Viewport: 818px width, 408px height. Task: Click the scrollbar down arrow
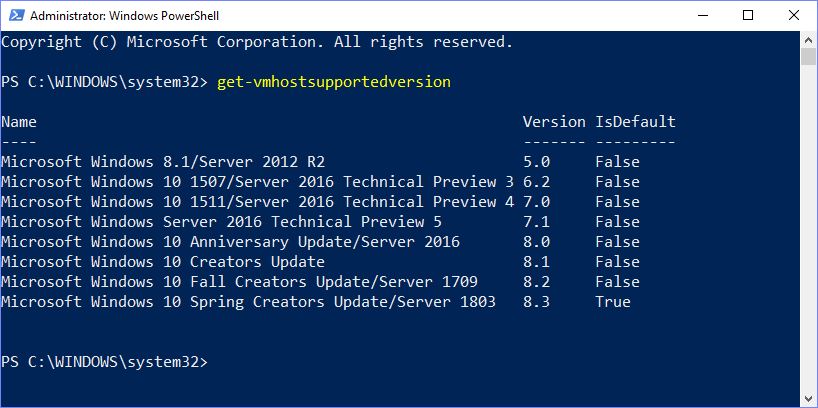[x=809, y=399]
